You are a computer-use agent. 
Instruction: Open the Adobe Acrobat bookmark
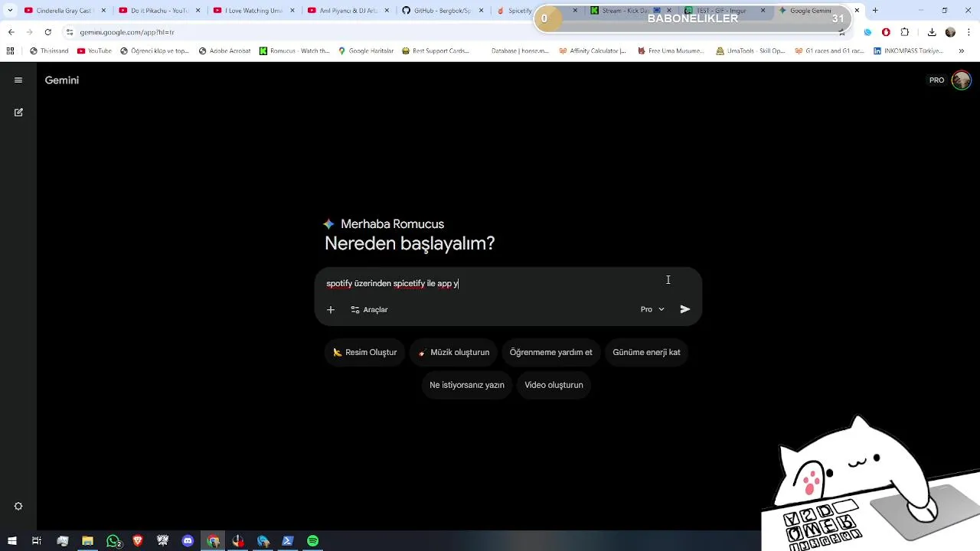tap(225, 51)
